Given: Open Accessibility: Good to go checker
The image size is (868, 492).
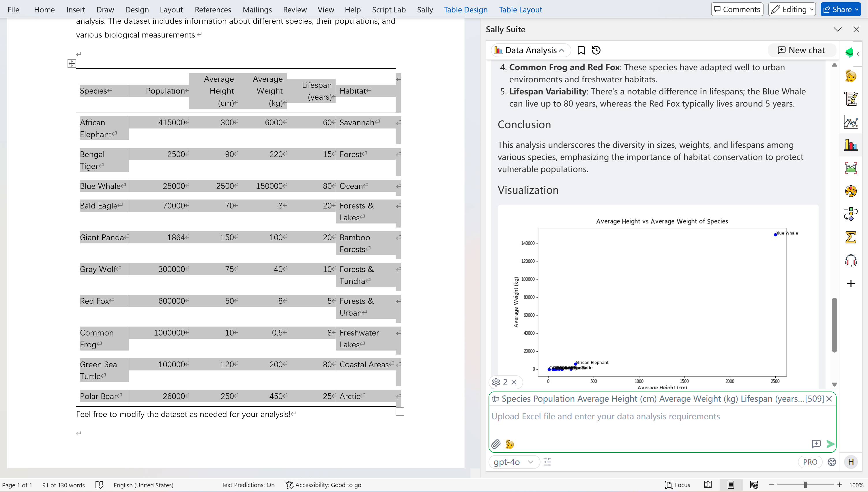Looking at the screenshot, I should click(x=323, y=485).
